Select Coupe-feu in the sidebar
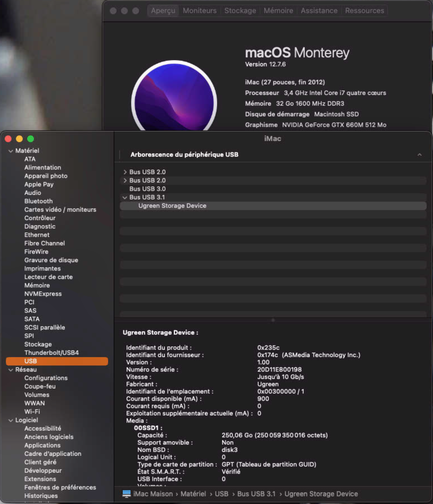The width and height of the screenshot is (433, 504). point(40,387)
